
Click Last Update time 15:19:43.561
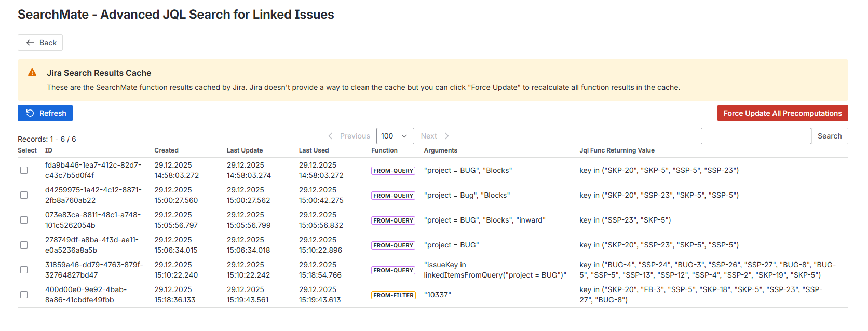pos(248,300)
